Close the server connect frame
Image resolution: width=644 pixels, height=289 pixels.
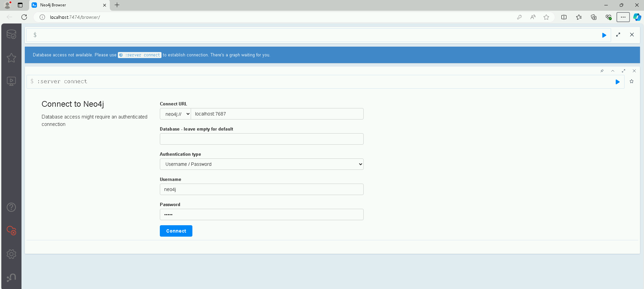[634, 71]
